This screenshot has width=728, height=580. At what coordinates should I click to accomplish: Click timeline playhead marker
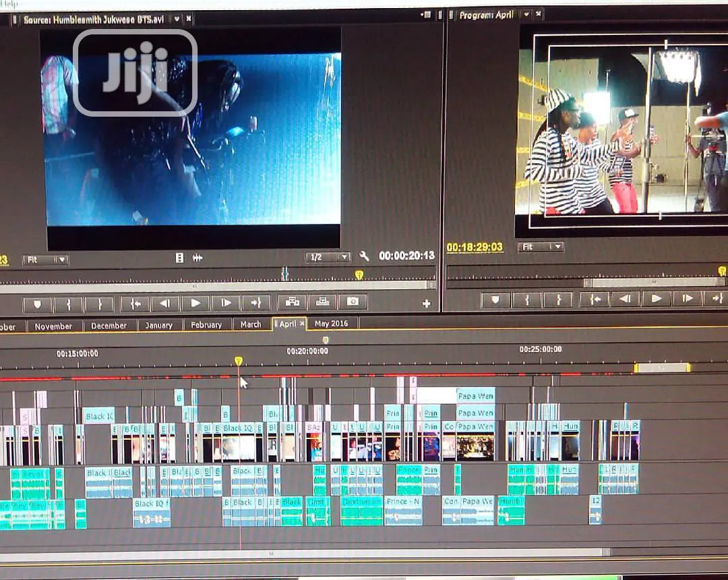[x=239, y=361]
